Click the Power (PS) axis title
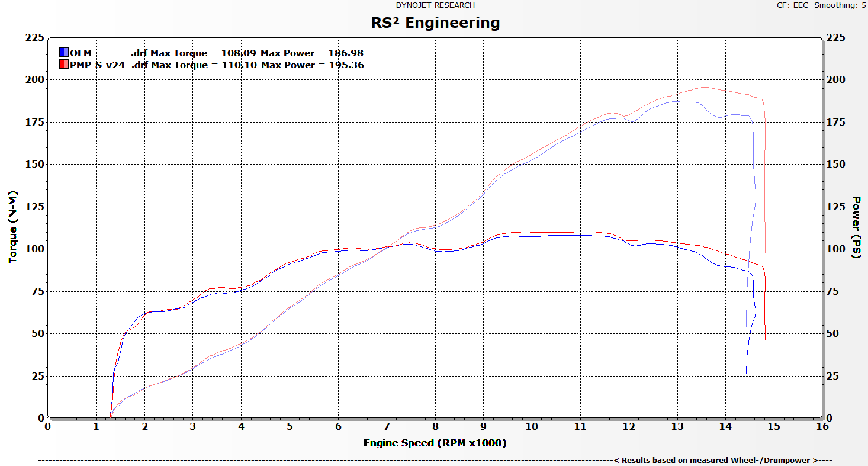The image size is (868, 466). (856, 227)
